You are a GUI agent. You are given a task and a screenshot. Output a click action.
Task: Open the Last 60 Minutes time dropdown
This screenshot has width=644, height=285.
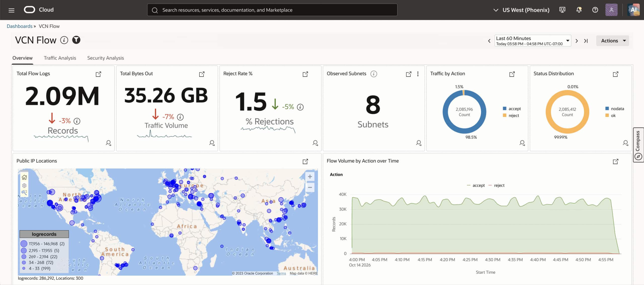[x=533, y=41]
